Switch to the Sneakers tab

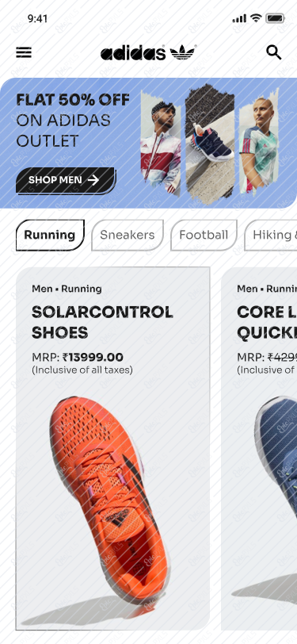point(128,235)
